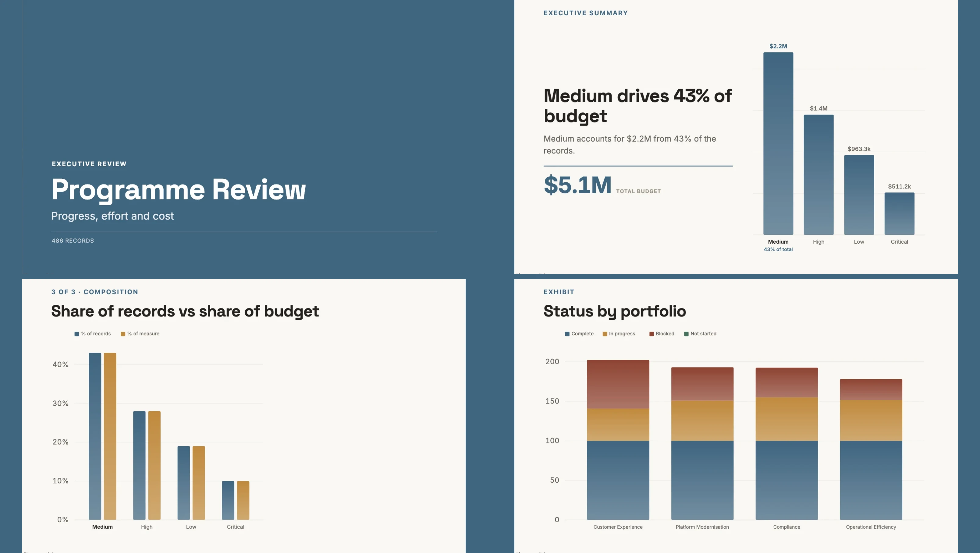Click the Operational Efficiency axis label
This screenshot has height=553, width=980.
(871, 527)
